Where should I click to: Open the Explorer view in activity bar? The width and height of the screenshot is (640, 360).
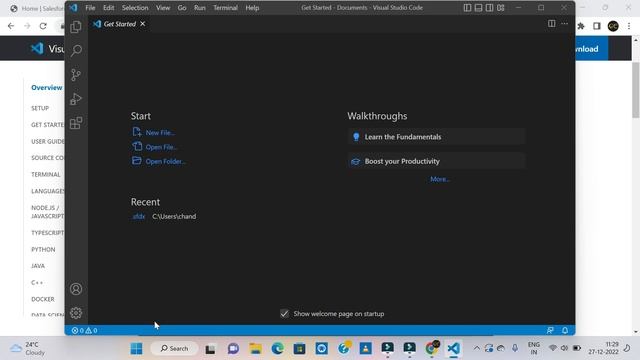coord(76,27)
